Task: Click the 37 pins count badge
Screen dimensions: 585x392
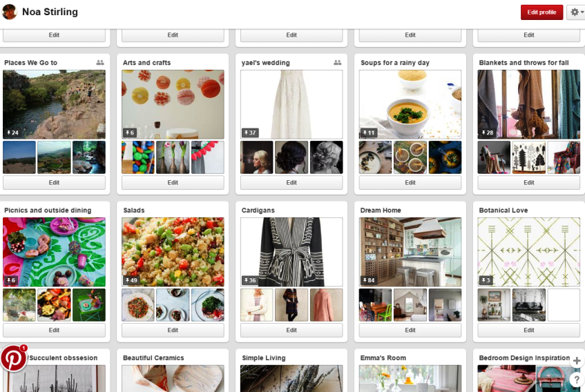Action: [x=250, y=133]
